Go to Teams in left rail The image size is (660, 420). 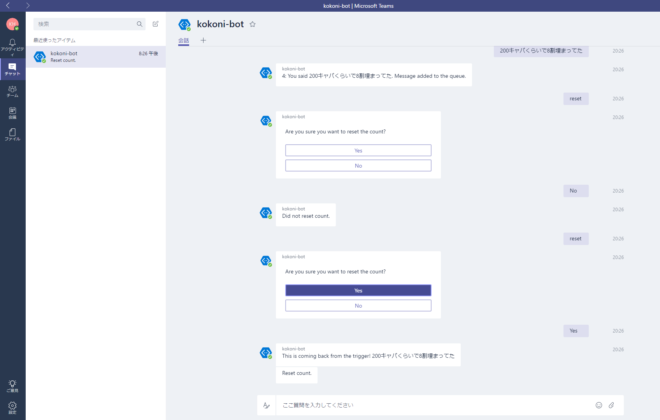(x=12, y=91)
